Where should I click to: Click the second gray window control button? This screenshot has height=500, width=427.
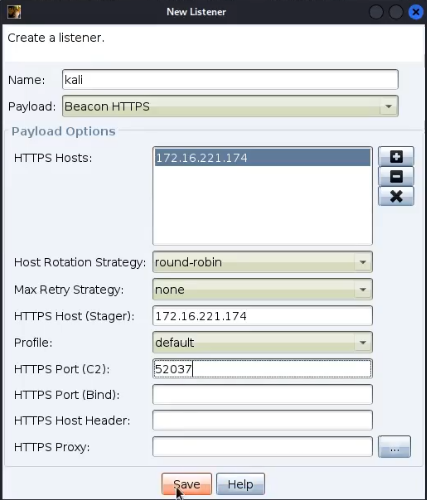click(x=396, y=12)
